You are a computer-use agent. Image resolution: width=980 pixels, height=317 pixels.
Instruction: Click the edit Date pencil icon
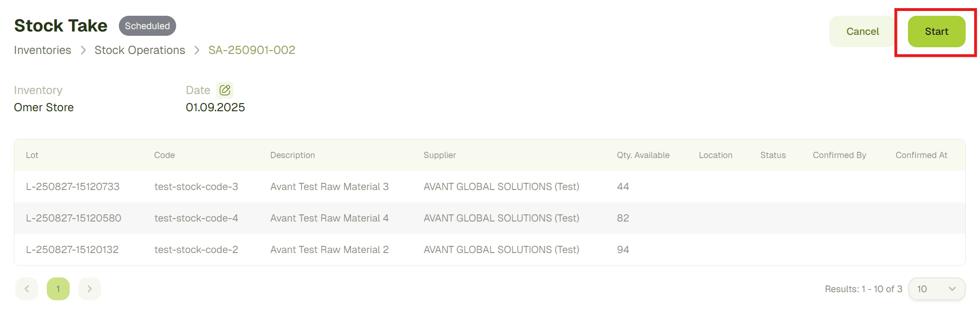[225, 90]
